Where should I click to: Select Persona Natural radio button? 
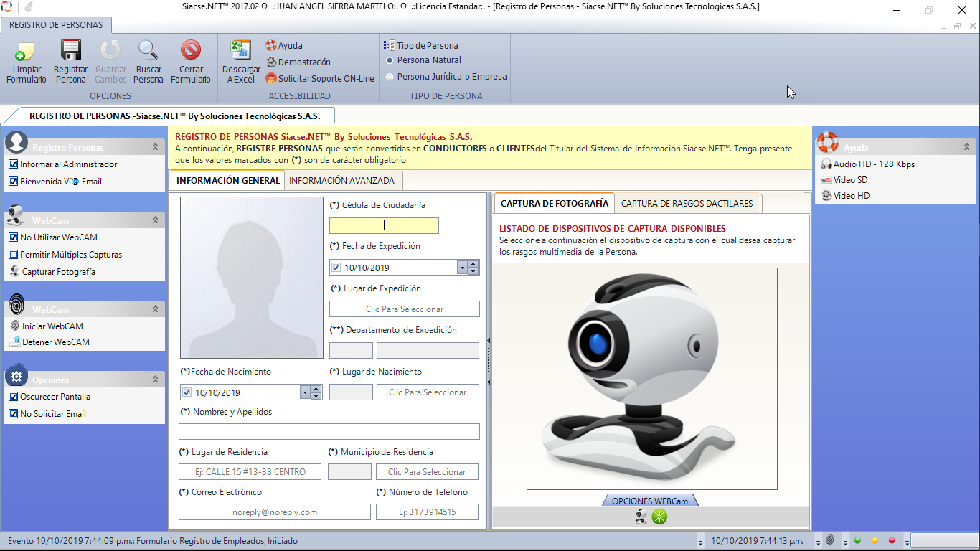[x=390, y=60]
